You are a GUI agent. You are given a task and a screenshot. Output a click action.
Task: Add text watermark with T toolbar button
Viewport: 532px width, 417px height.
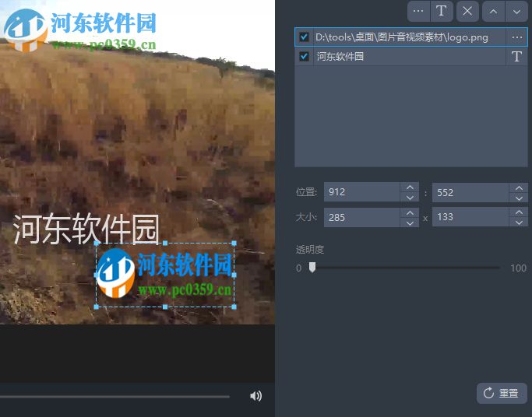click(442, 11)
